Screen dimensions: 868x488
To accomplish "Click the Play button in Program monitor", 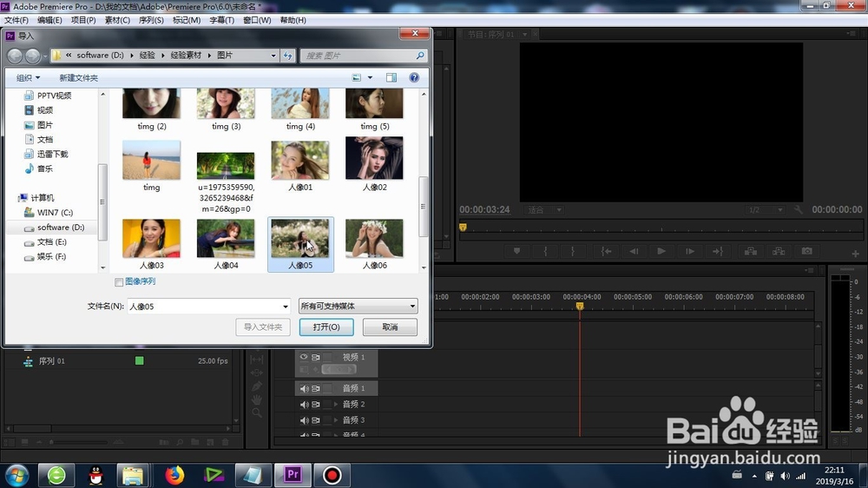I will coord(661,252).
